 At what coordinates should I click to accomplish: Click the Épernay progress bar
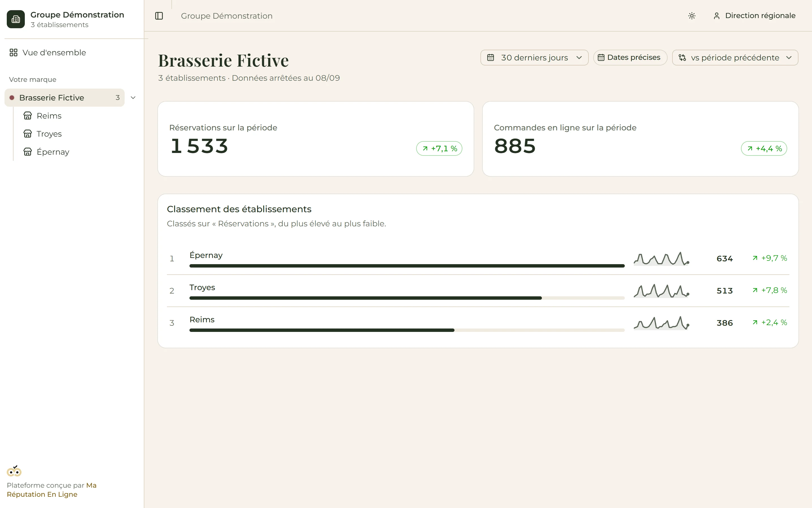pos(407,266)
